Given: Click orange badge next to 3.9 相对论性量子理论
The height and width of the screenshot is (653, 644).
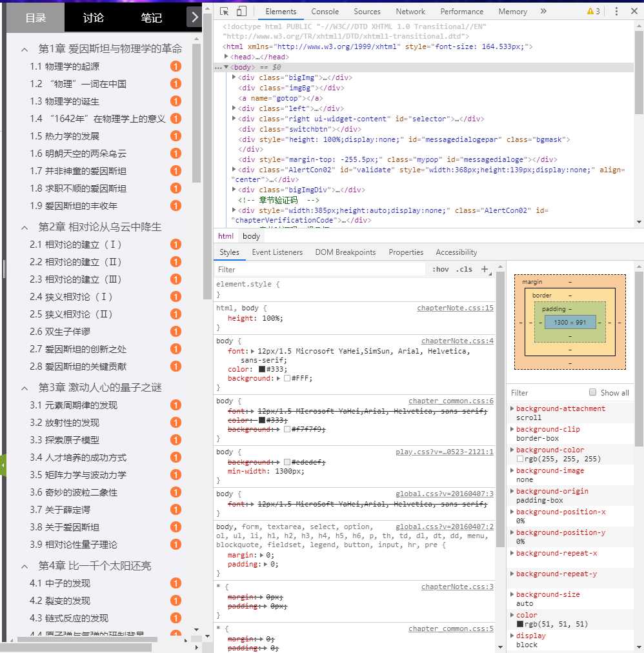Looking at the screenshot, I should pyautogui.click(x=176, y=545).
